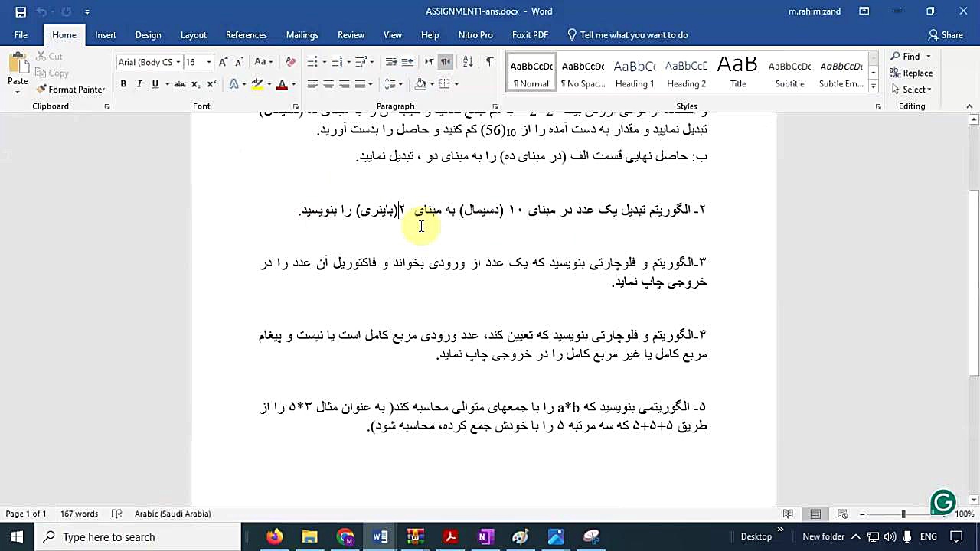Click the Sort paragraph icon
980x551 pixels.
click(468, 62)
